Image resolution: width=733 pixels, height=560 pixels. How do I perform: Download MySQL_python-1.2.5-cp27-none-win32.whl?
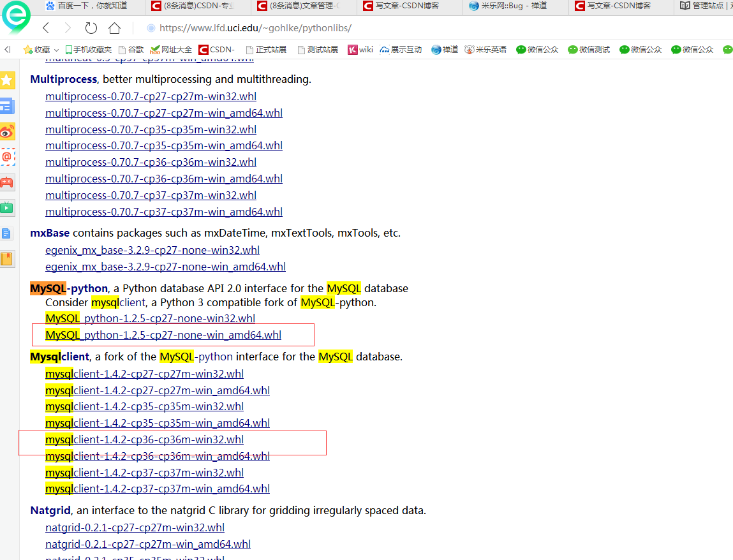151,318
